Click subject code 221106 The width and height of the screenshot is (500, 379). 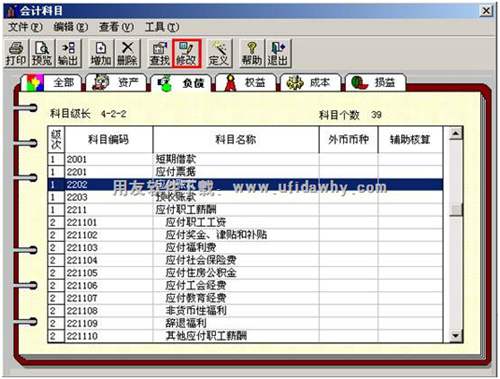point(82,286)
